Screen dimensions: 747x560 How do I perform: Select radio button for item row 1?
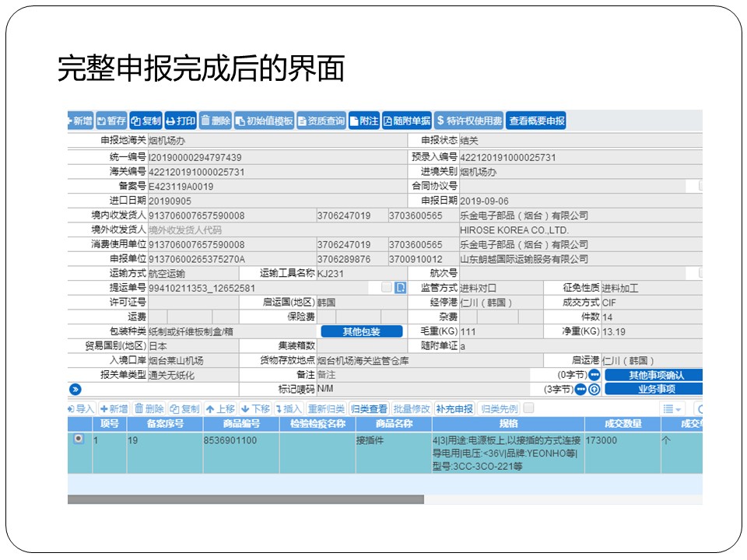[x=78, y=439]
